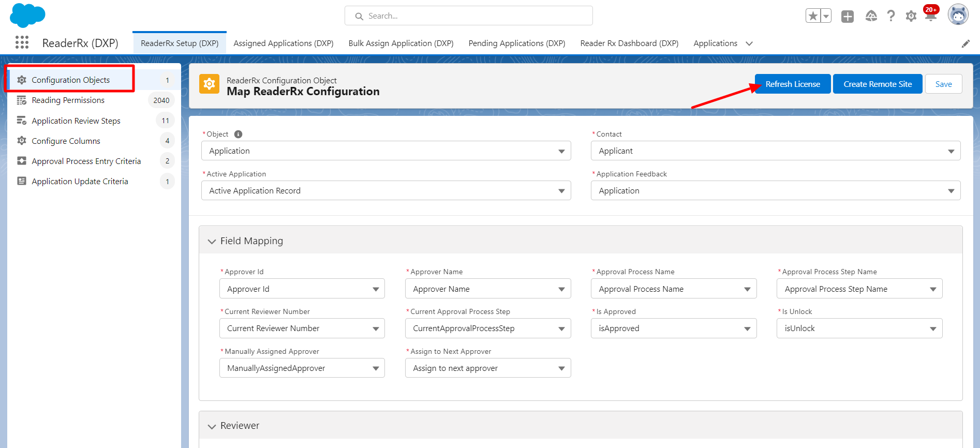
Task: Collapse the Field Mapping section
Action: [x=212, y=241]
